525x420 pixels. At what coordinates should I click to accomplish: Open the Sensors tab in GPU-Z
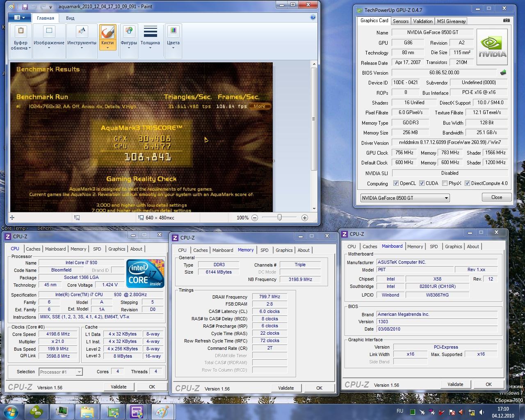point(401,21)
